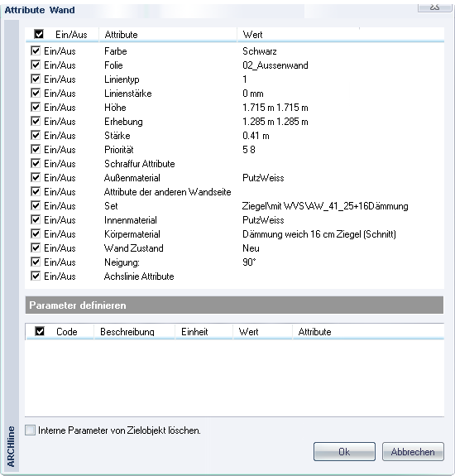455x476 pixels.
Task: Click the Ok button
Action: tap(344, 452)
